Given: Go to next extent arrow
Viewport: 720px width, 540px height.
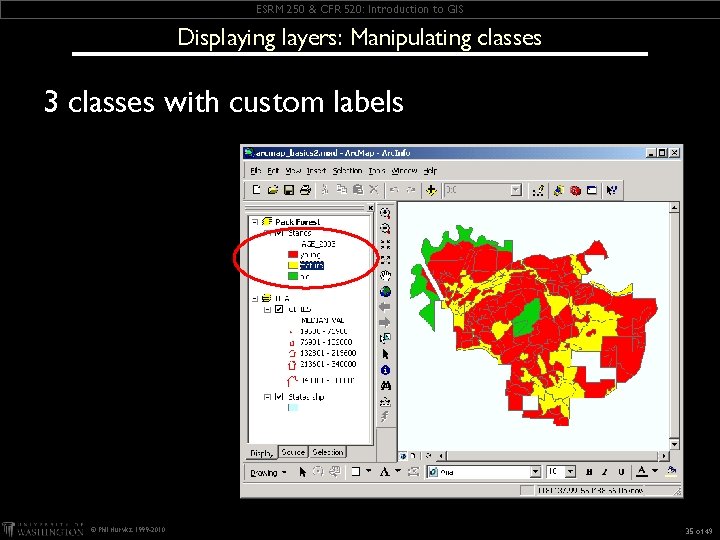Looking at the screenshot, I should tap(385, 322).
